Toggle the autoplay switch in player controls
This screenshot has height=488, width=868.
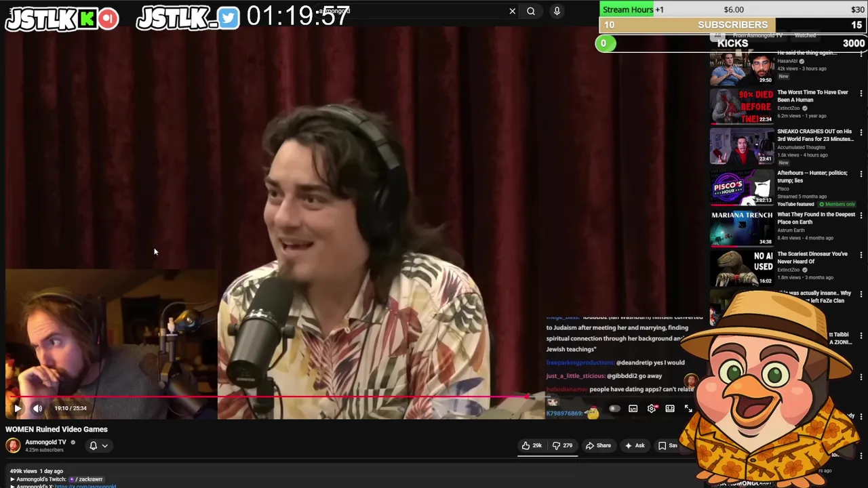pyautogui.click(x=614, y=409)
